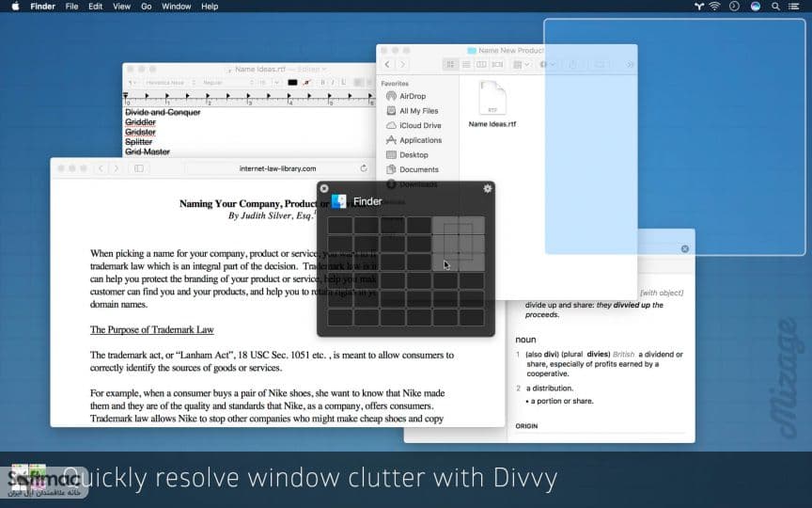The width and height of the screenshot is (812, 508).
Task: Go forward in the Finder window
Action: tap(402, 64)
